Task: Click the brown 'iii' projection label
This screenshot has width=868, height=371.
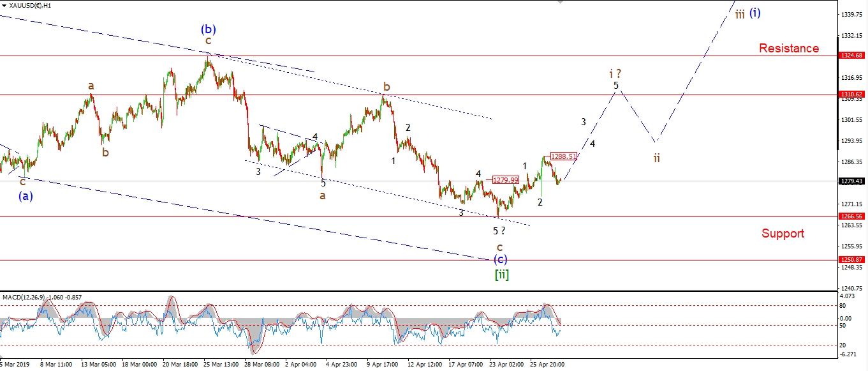Action: click(739, 14)
